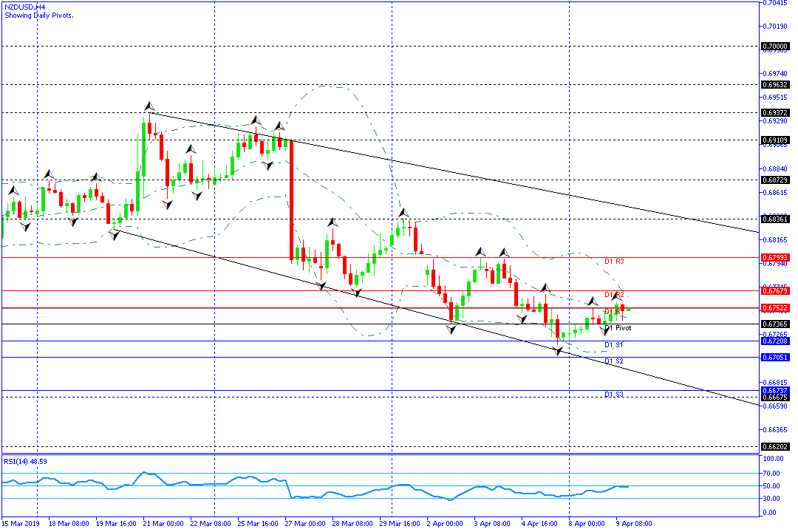Select the D1 S2 pivot label
Viewport: 798px width, 532px height.
point(614,361)
